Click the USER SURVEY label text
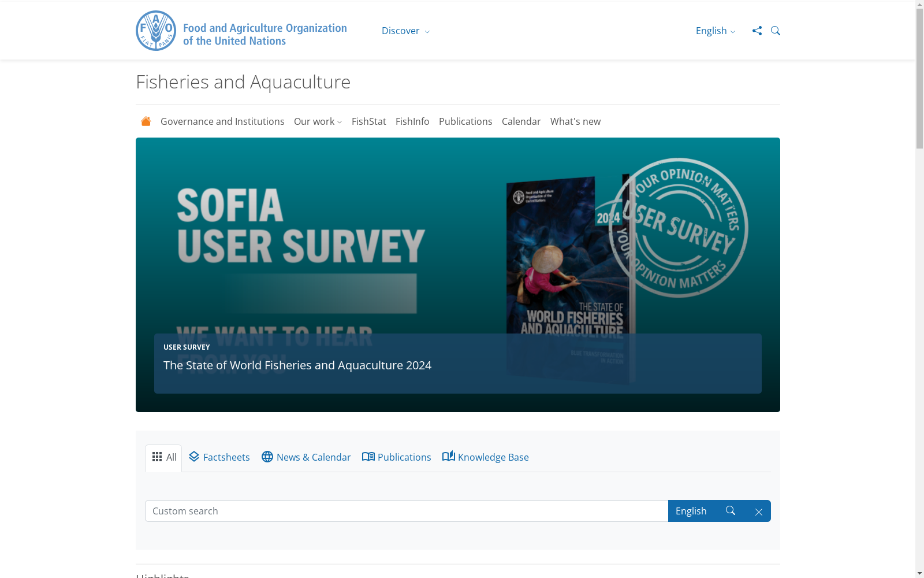The height and width of the screenshot is (578, 924). click(x=187, y=347)
